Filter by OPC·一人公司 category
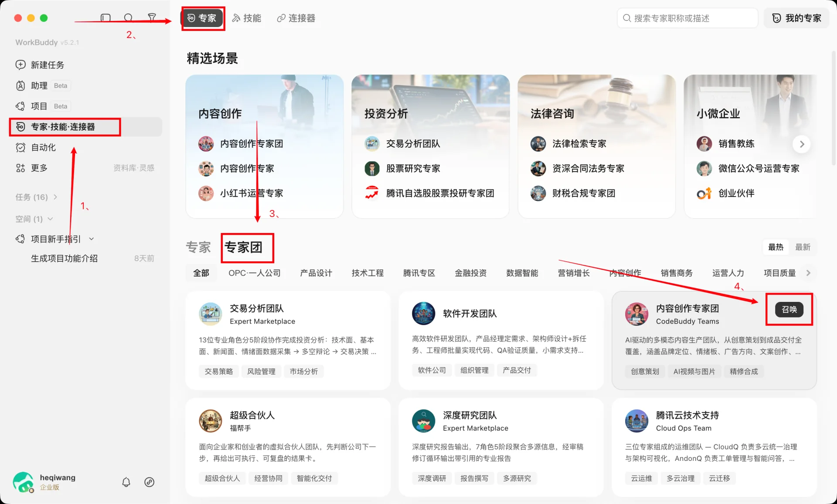Screen dimensions: 837x504 [x=255, y=273]
